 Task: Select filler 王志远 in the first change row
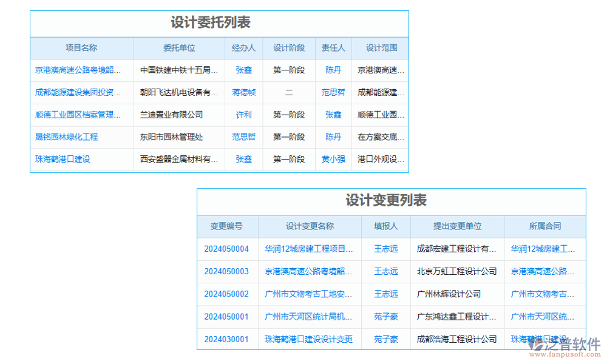point(387,249)
